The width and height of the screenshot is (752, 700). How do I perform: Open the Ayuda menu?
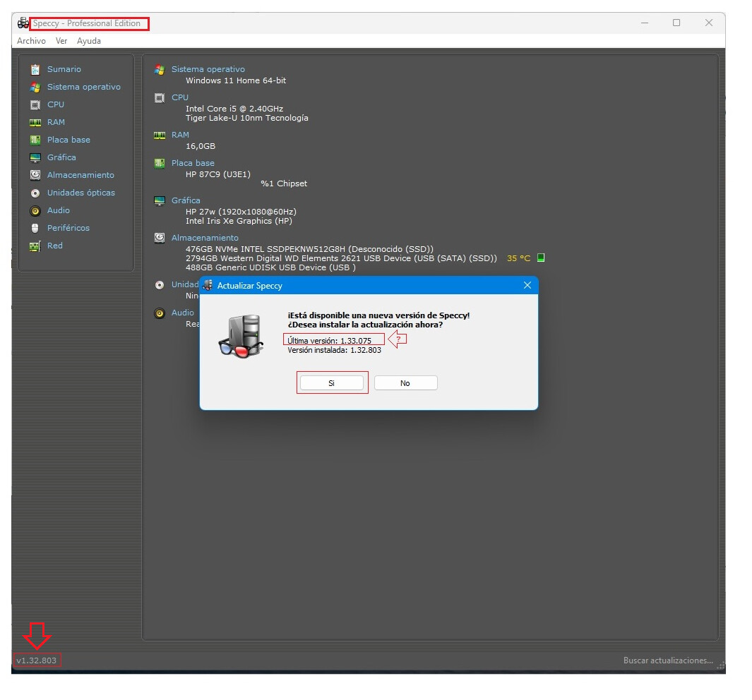tap(89, 41)
